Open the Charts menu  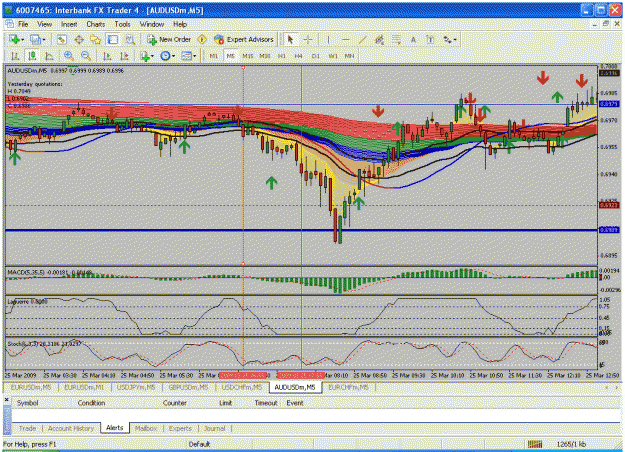pyautogui.click(x=96, y=24)
